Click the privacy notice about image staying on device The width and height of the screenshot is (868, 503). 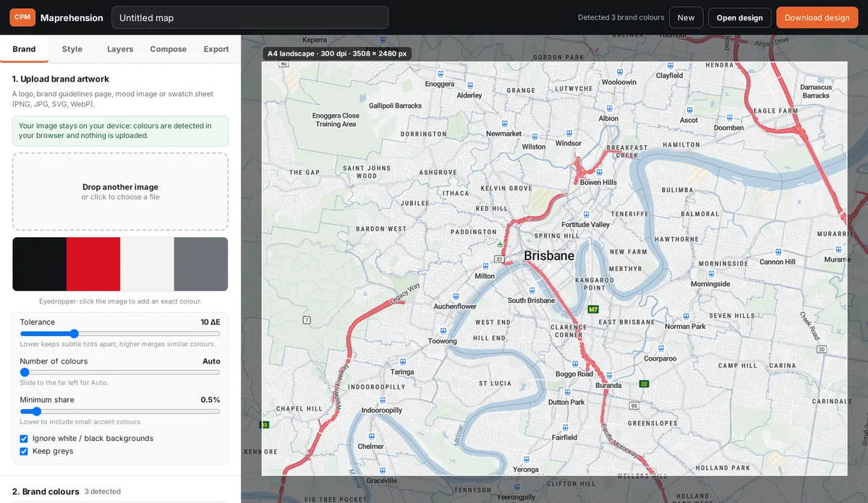[120, 131]
